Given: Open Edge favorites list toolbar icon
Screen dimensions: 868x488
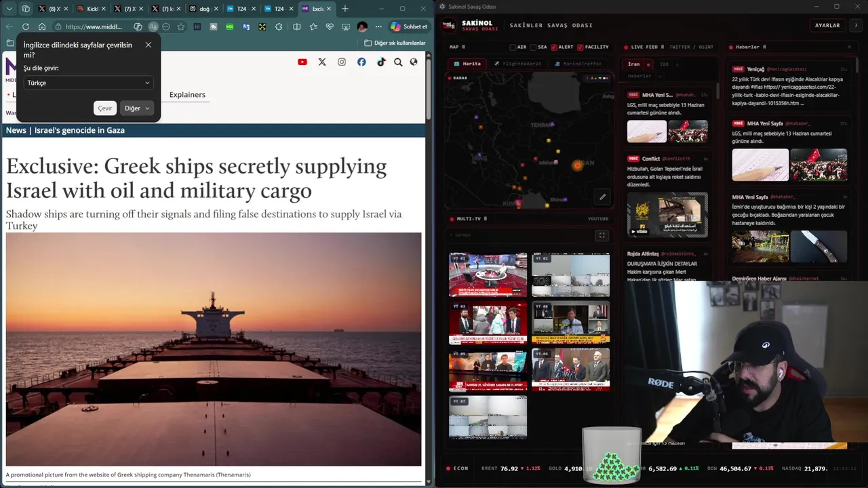Looking at the screenshot, I should click(x=313, y=26).
